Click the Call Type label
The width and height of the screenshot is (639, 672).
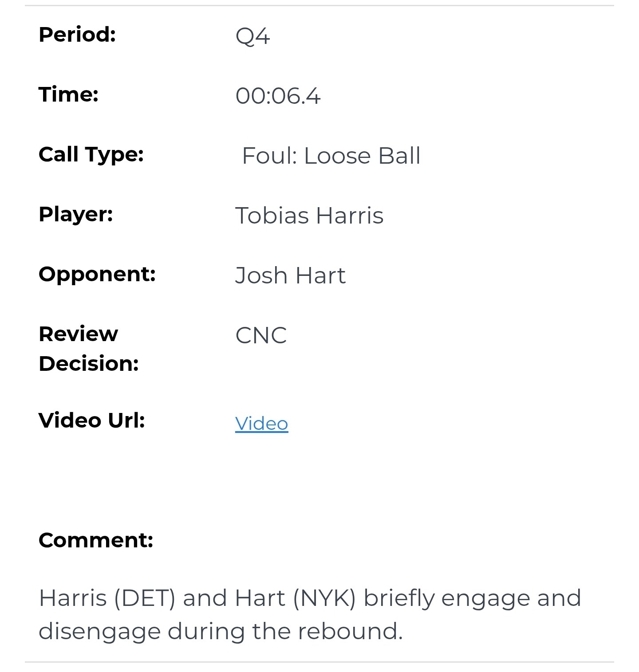[x=91, y=155]
